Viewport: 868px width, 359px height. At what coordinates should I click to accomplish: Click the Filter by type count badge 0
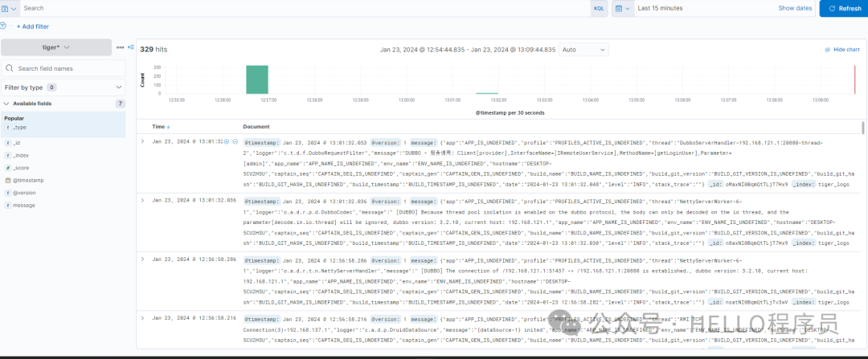(x=51, y=88)
